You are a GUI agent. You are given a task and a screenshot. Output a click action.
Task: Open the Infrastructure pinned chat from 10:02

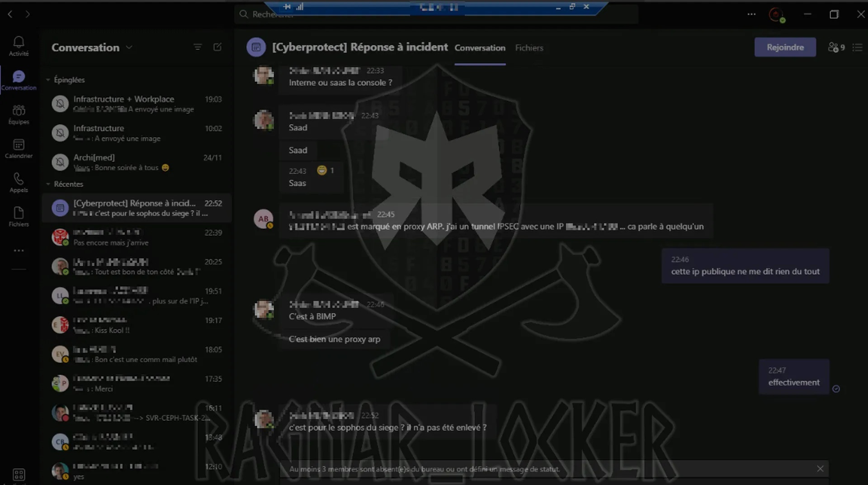coord(137,133)
